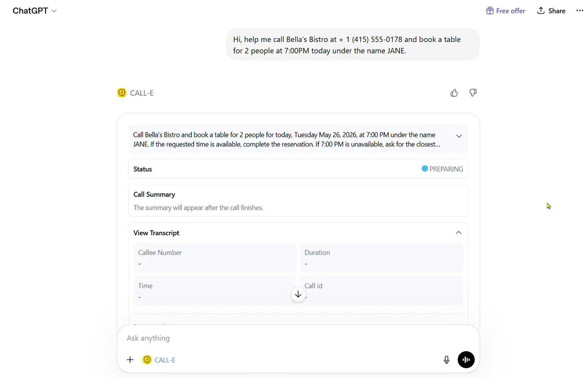Click the user message about Bella's Bistro
The image size is (588, 378).
(x=352, y=45)
